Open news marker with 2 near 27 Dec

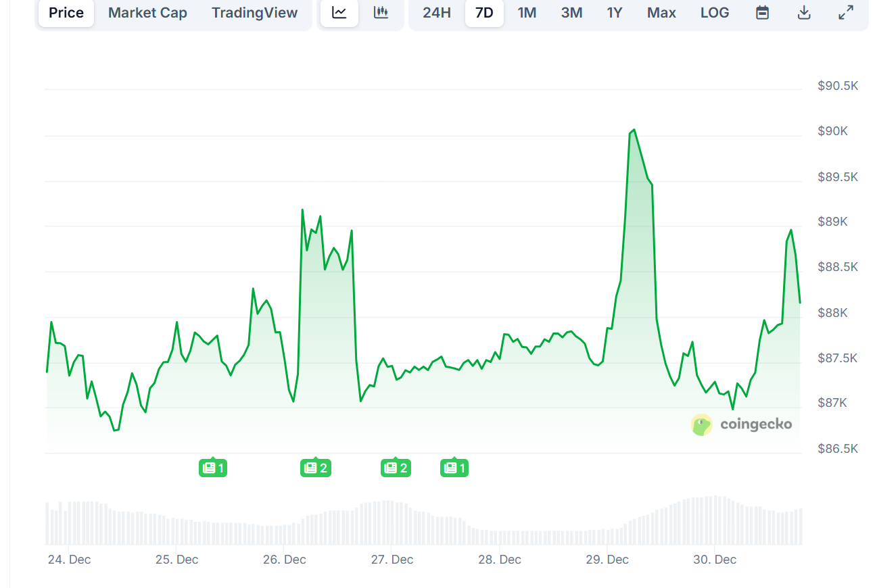(x=396, y=468)
